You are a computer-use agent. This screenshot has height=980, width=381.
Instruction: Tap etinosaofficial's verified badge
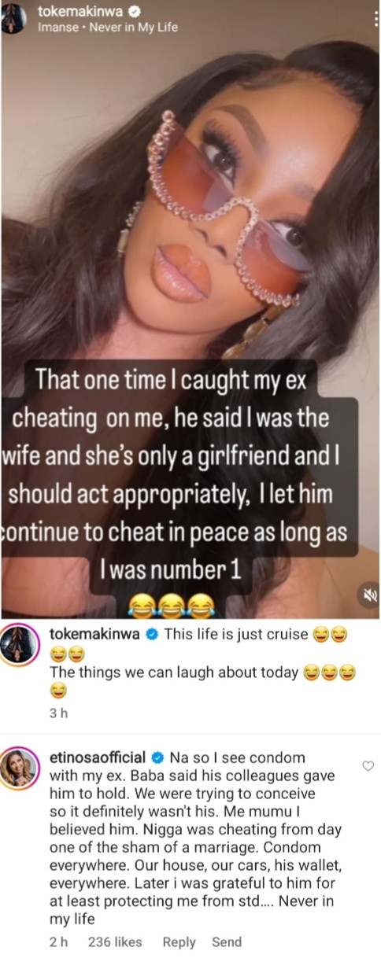point(156,757)
